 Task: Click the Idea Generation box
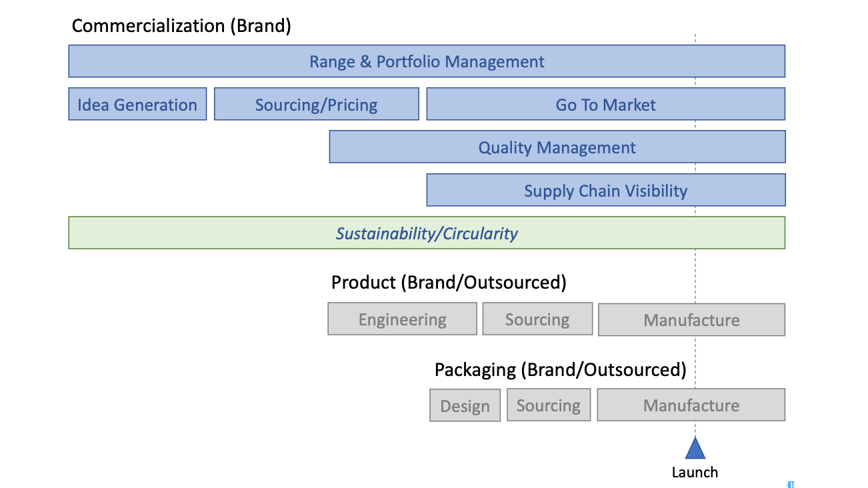(x=137, y=105)
